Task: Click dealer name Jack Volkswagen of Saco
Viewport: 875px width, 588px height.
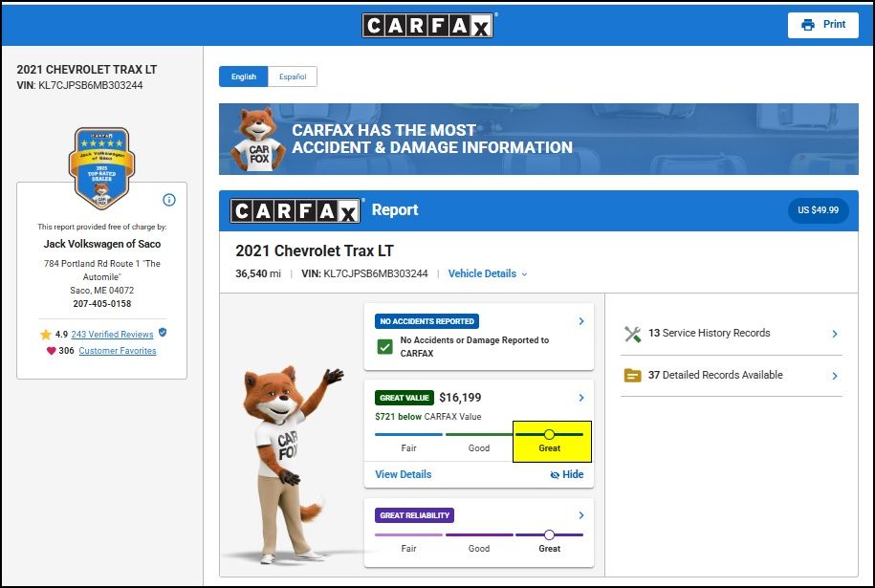Action: point(102,244)
